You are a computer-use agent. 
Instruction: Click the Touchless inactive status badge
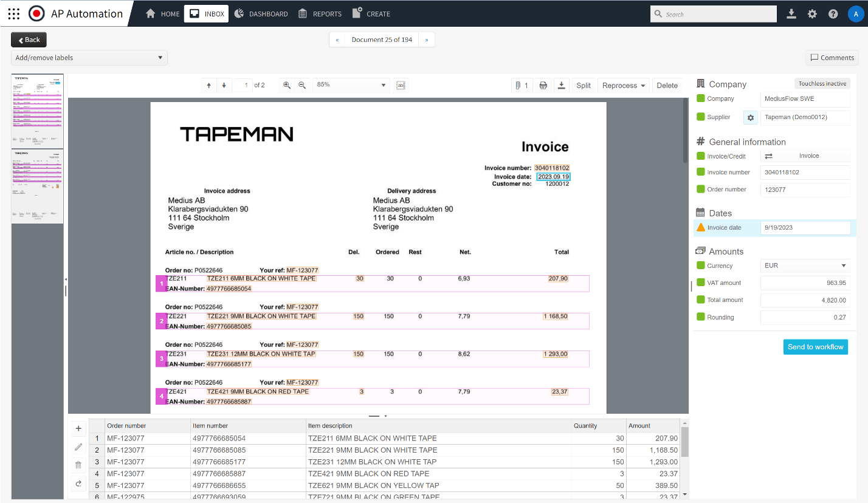tap(822, 84)
